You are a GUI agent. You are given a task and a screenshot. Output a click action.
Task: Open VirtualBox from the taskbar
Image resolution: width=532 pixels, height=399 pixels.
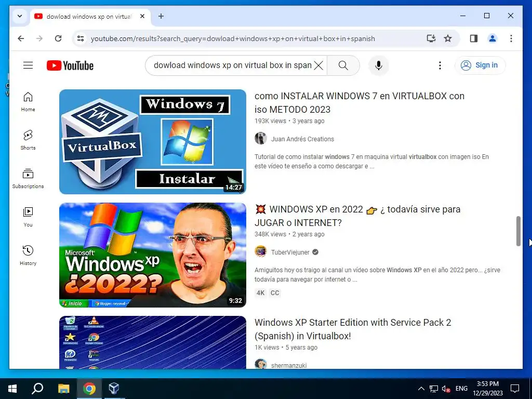[x=114, y=389]
